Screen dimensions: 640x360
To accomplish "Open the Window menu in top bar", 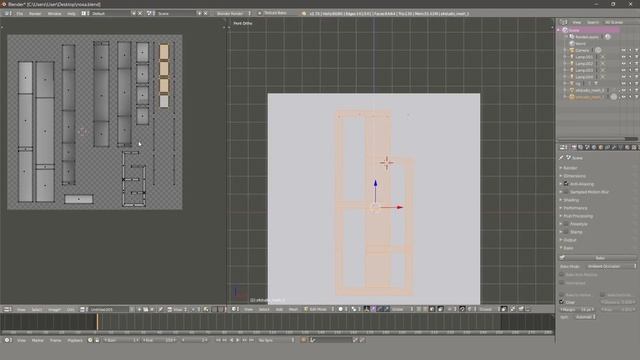I will 54,13.
